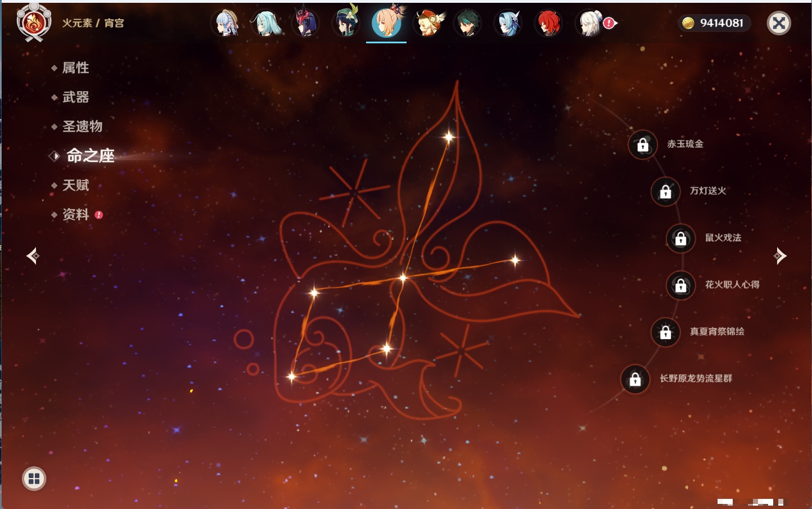Close the character screen

pyautogui.click(x=779, y=23)
